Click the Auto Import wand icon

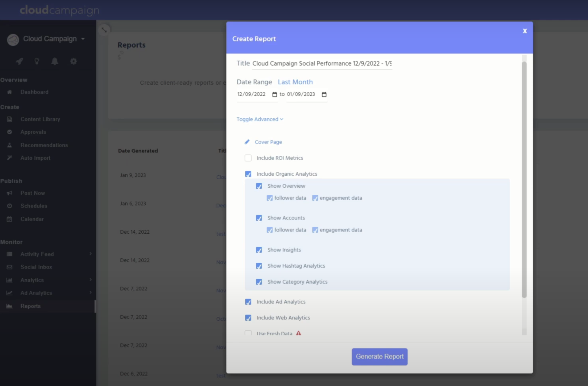tap(10, 158)
